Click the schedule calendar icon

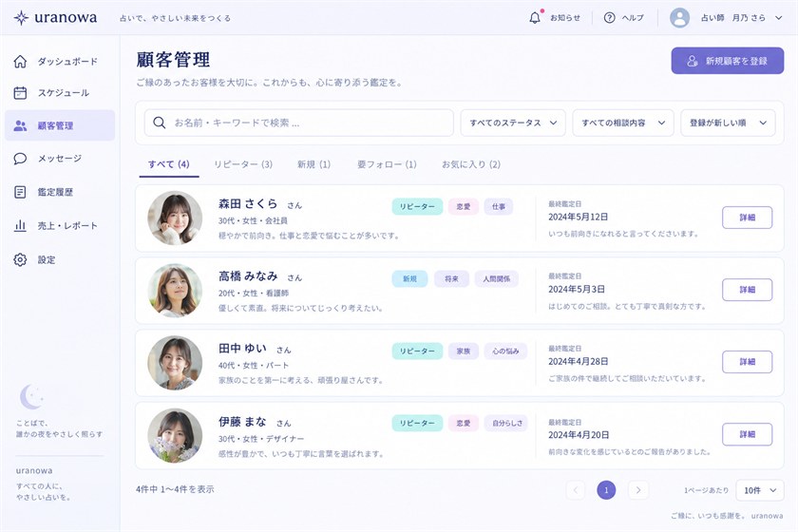click(x=20, y=93)
